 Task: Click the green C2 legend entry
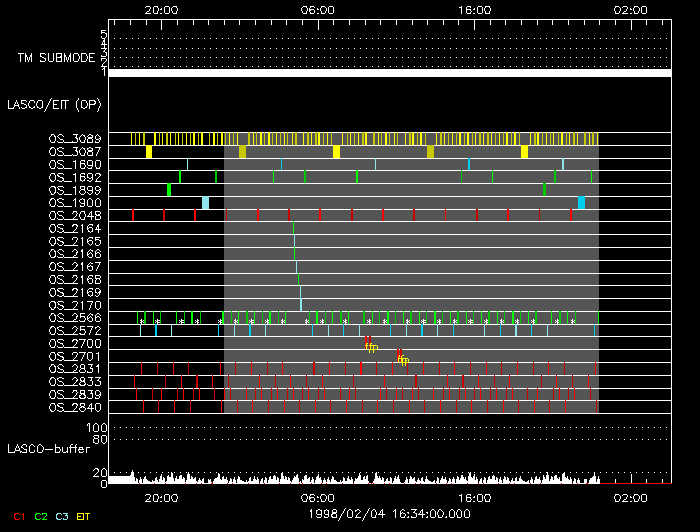pyautogui.click(x=40, y=516)
